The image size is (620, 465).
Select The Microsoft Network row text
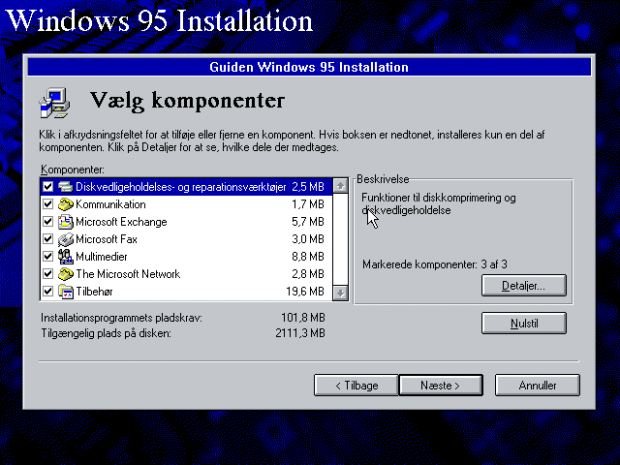coord(128,274)
